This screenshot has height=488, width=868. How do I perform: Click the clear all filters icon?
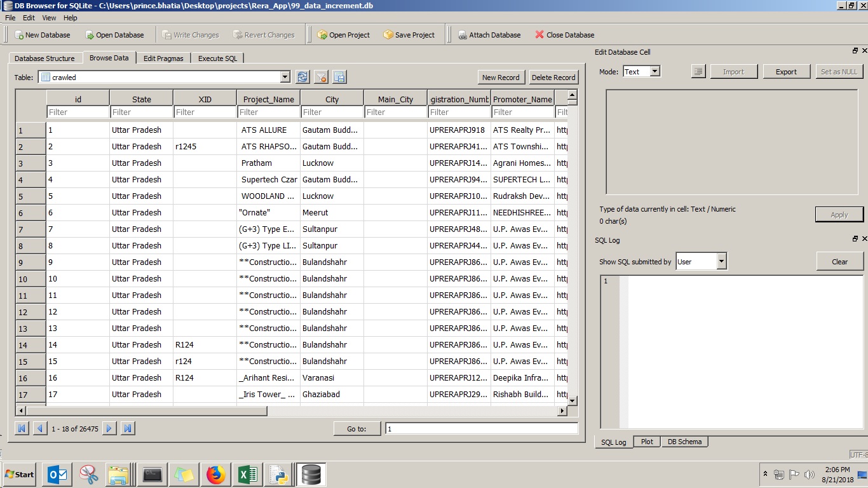(x=321, y=77)
